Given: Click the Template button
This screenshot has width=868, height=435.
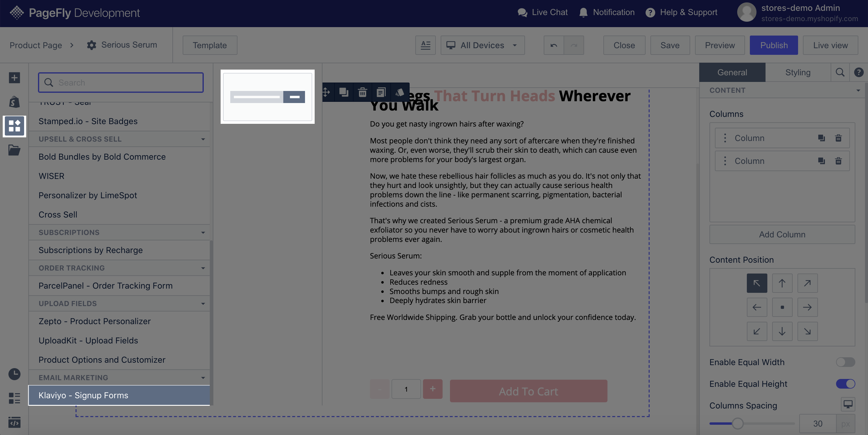Looking at the screenshot, I should (x=209, y=45).
